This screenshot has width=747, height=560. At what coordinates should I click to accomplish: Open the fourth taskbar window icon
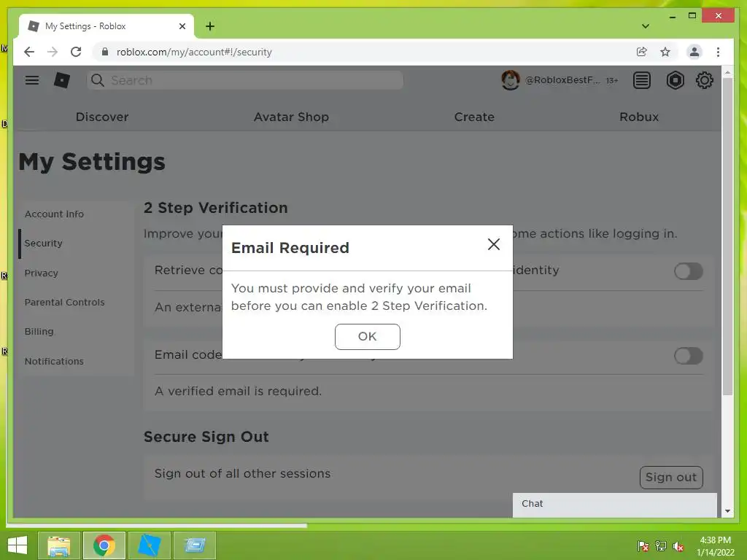click(x=194, y=545)
